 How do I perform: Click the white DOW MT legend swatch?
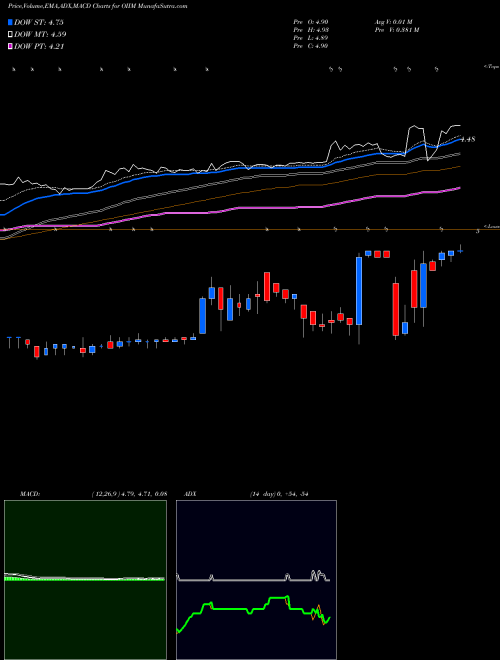11,35
